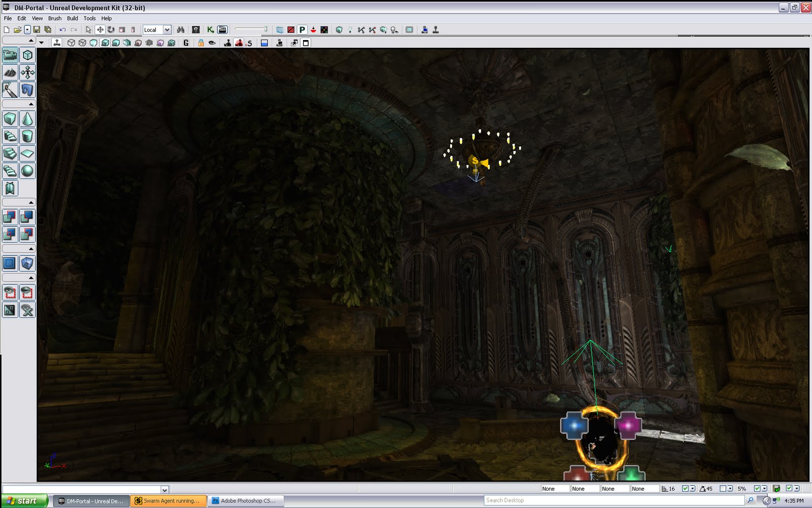Toggle the autosave checkbox

pyautogui.click(x=789, y=489)
